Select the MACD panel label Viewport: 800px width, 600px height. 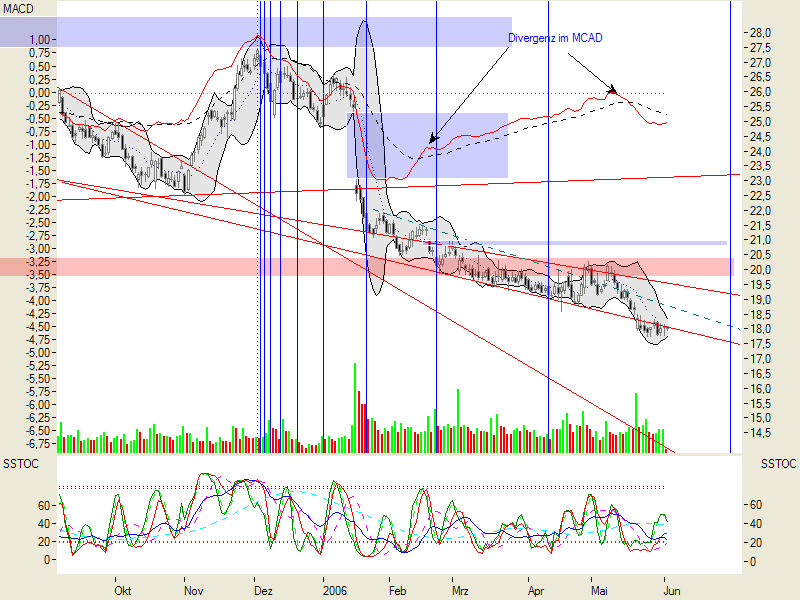[x=19, y=8]
